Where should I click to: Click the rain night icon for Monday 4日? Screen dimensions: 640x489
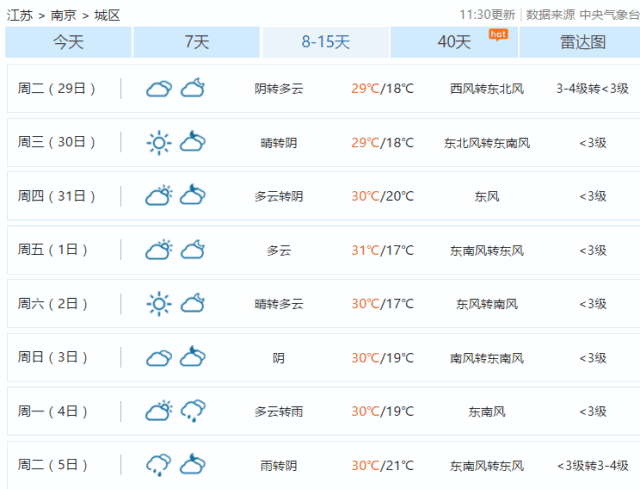(193, 410)
